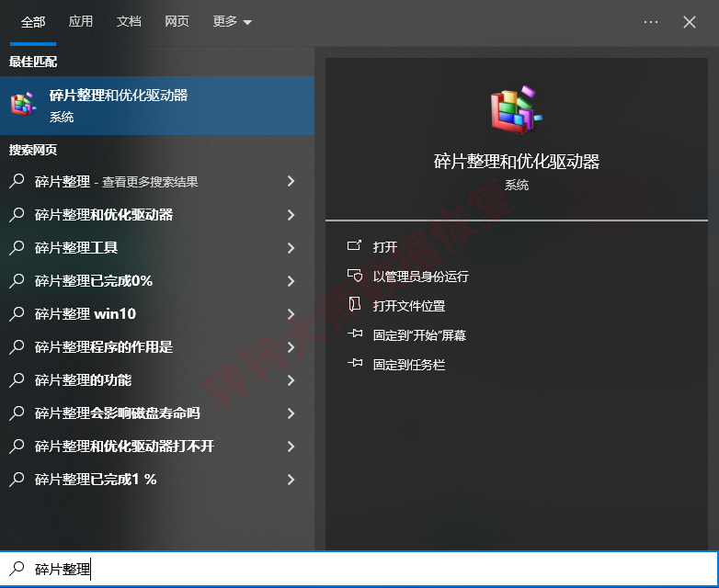Choose 以管理员身份运行
The width and height of the screenshot is (719, 588).
click(420, 277)
